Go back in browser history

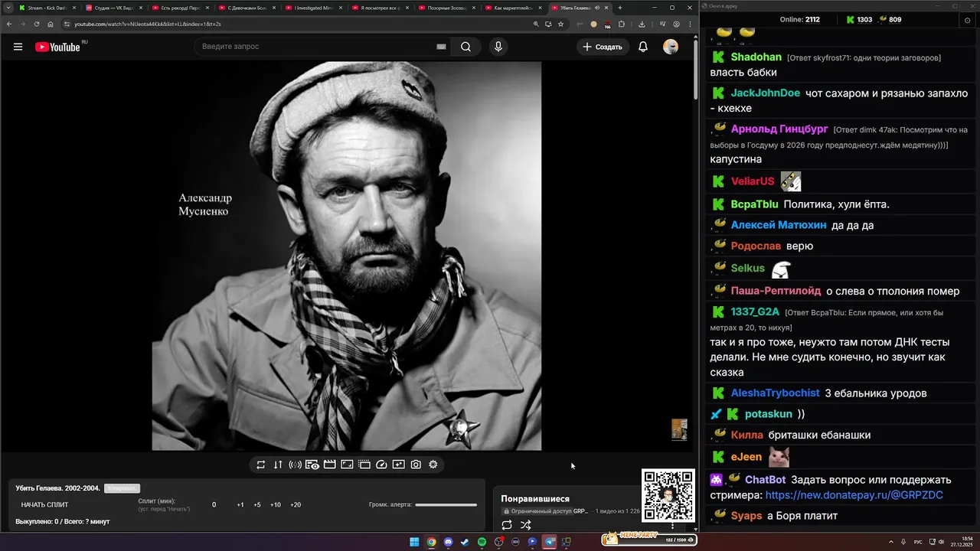click(x=9, y=24)
